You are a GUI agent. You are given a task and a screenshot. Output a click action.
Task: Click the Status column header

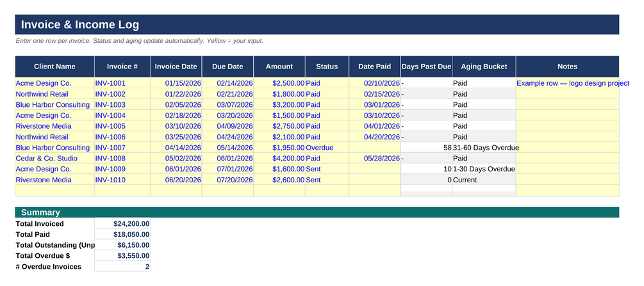[x=327, y=67]
